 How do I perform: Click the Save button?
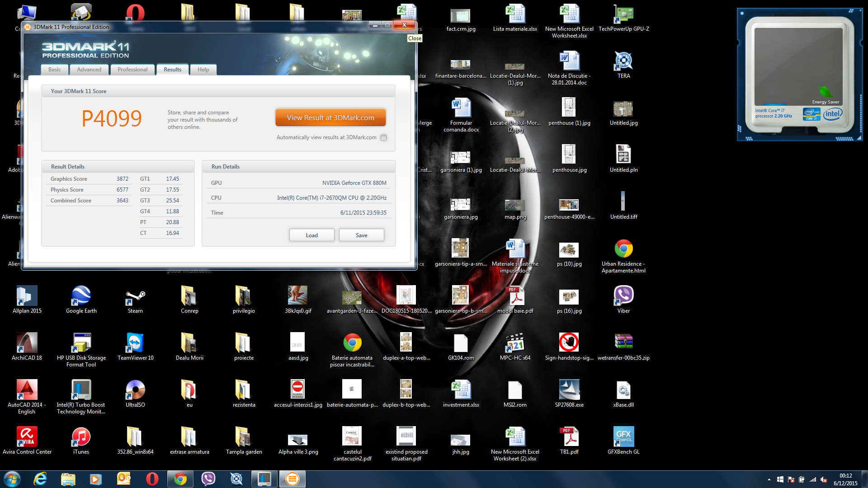[362, 235]
